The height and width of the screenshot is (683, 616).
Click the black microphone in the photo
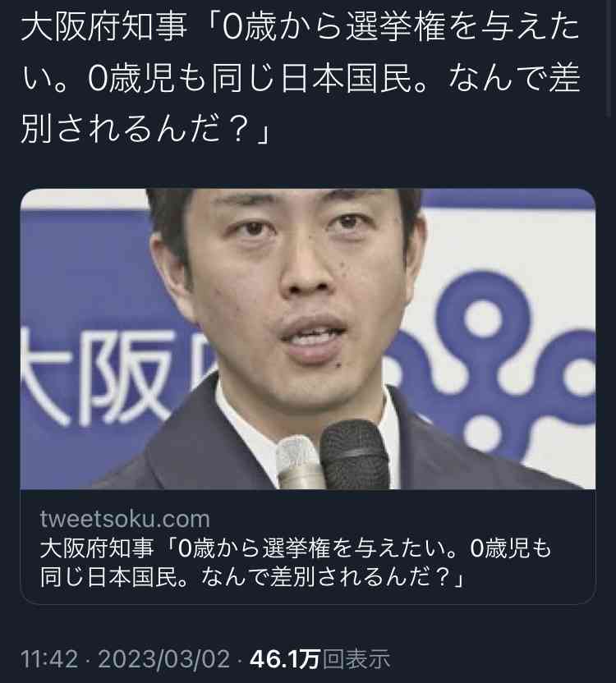click(355, 454)
